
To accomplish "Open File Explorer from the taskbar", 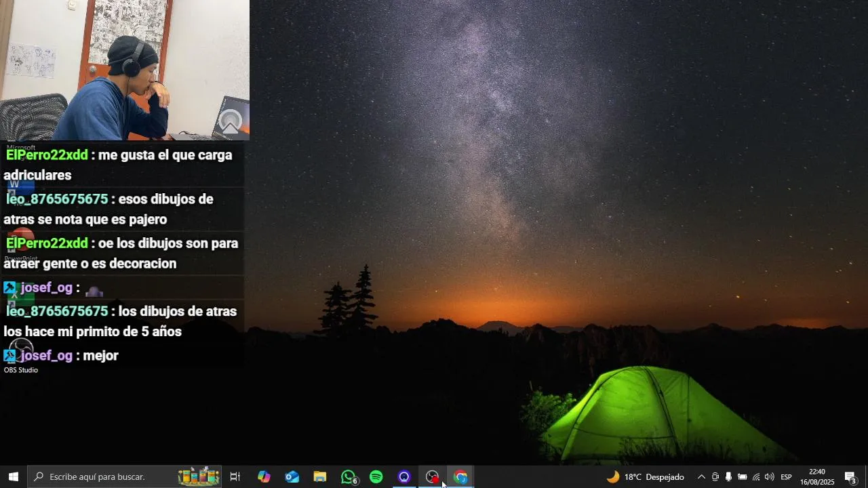I will pos(320,476).
